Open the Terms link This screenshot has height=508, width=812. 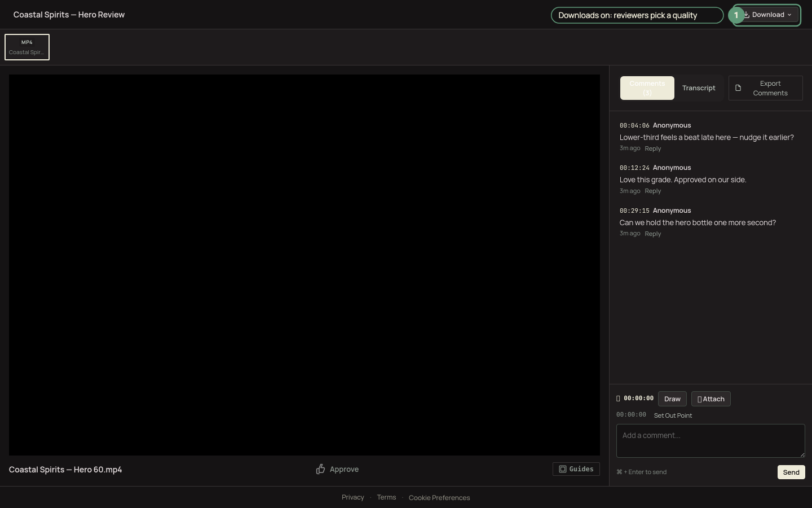click(x=386, y=497)
